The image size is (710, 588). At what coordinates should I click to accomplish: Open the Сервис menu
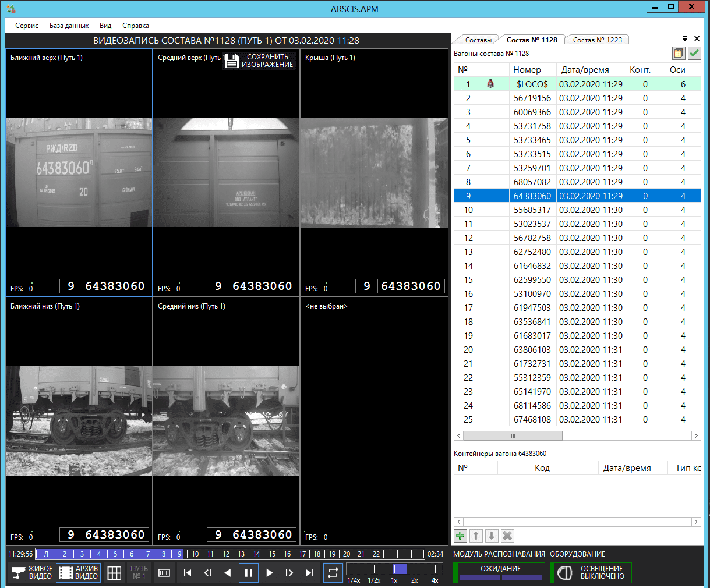click(27, 26)
